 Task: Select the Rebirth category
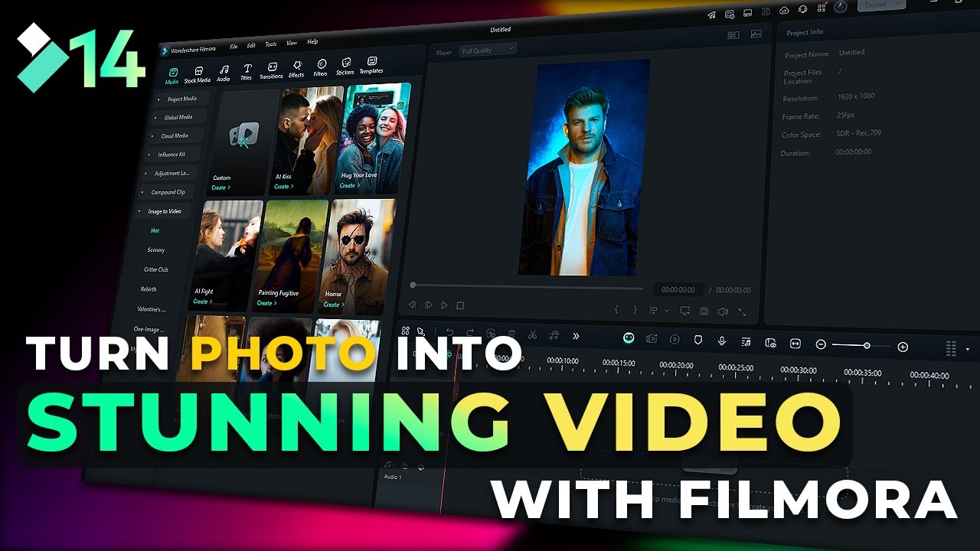click(149, 289)
